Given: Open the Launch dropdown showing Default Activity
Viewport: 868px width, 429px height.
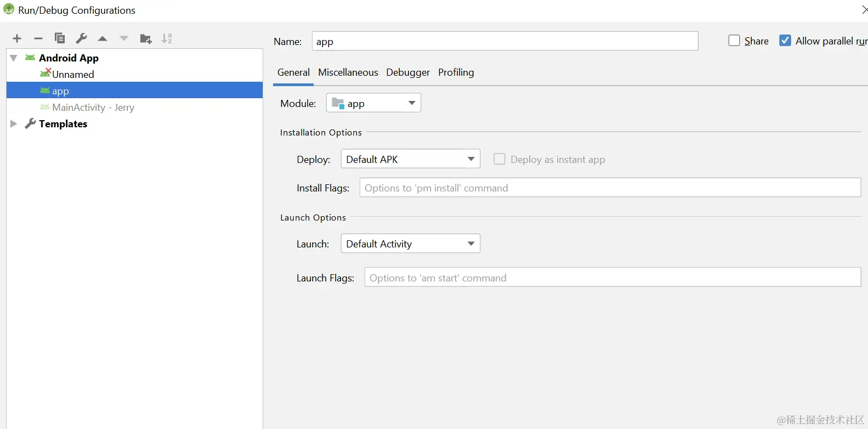Looking at the screenshot, I should tap(411, 244).
